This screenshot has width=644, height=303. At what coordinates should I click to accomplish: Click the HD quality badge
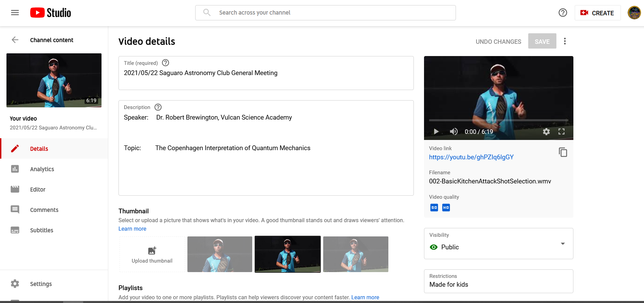coord(446,208)
